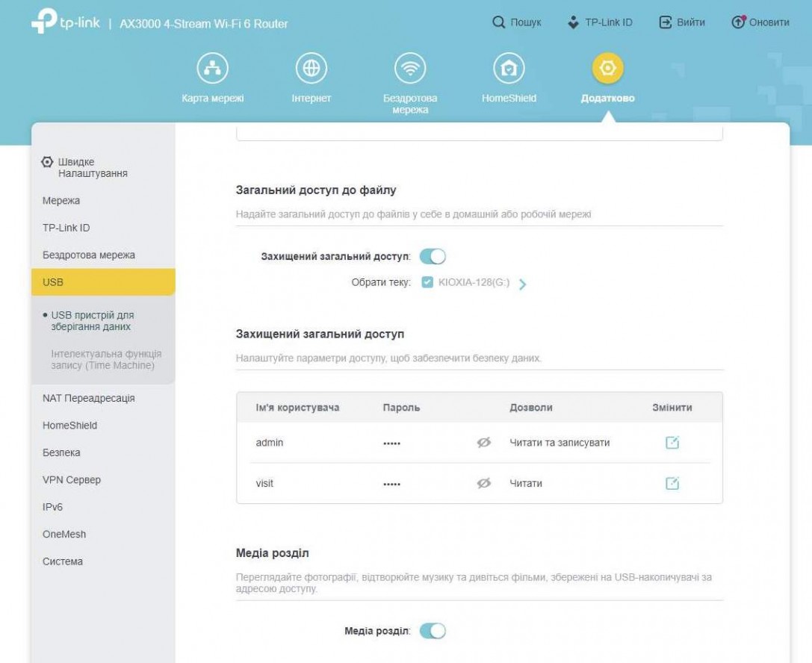The image size is (812, 663).
Task: Show the admin password with eye icon
Action: 484,443
